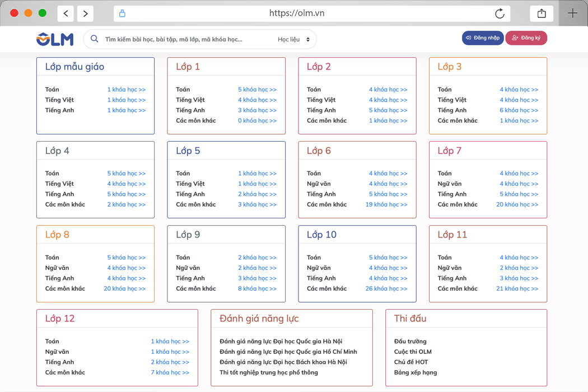Viewport: 588px width, 392px height.
Task: Open Lớp 1 Toán 5 khóa học link
Action: [257, 90]
